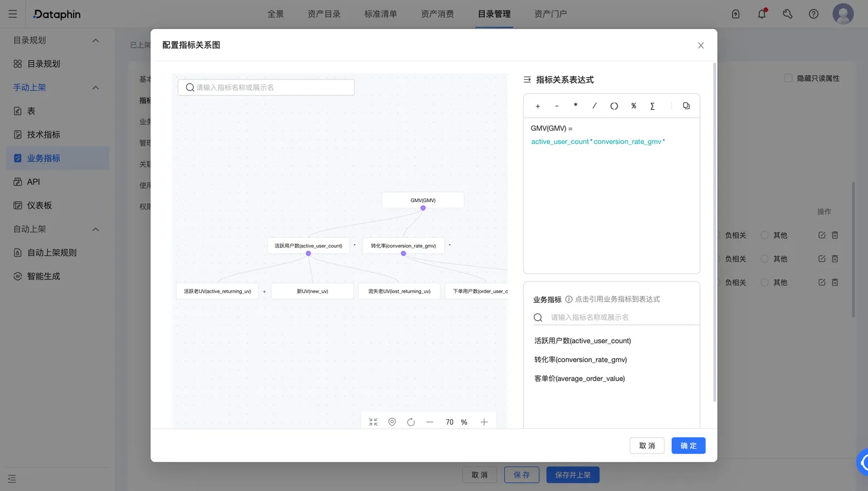Click 确定 to confirm the dialog
Viewport: 868px width, 491px height.
pos(688,446)
